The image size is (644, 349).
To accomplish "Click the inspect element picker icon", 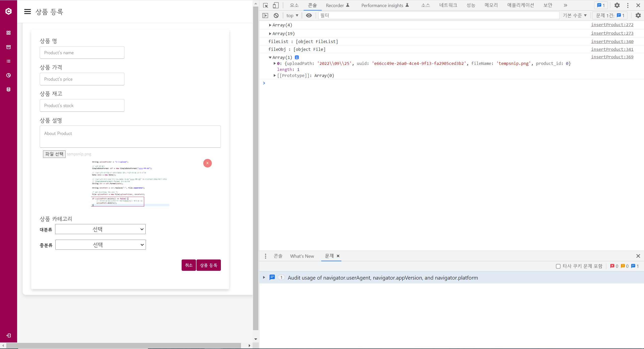I will pyautogui.click(x=265, y=5).
